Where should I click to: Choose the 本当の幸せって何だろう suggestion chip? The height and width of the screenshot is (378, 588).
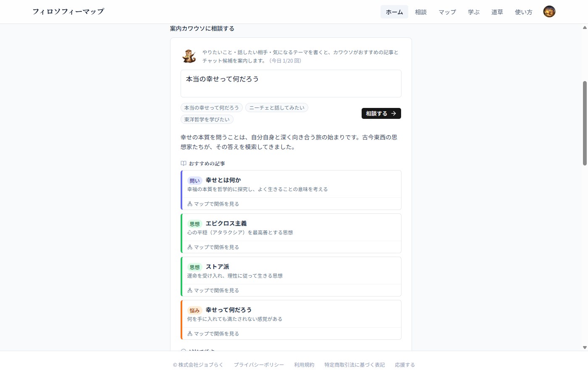click(x=212, y=108)
